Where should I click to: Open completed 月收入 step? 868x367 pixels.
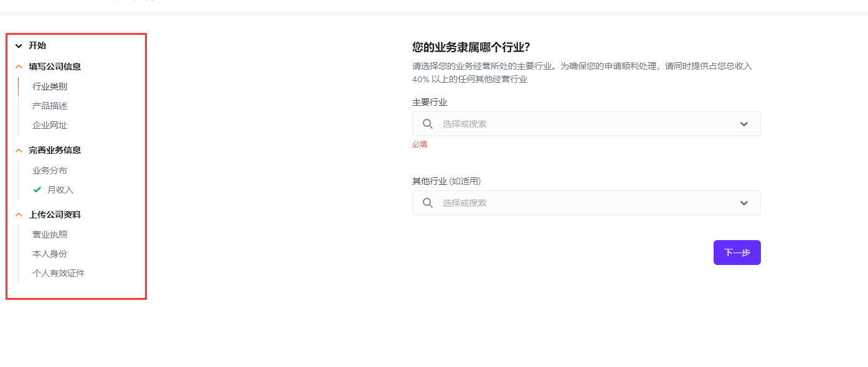pos(60,190)
